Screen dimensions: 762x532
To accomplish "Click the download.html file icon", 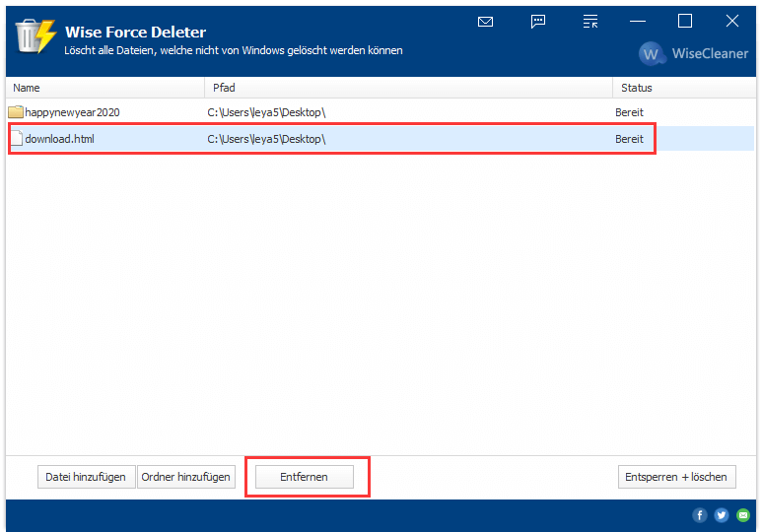I will pyautogui.click(x=17, y=139).
